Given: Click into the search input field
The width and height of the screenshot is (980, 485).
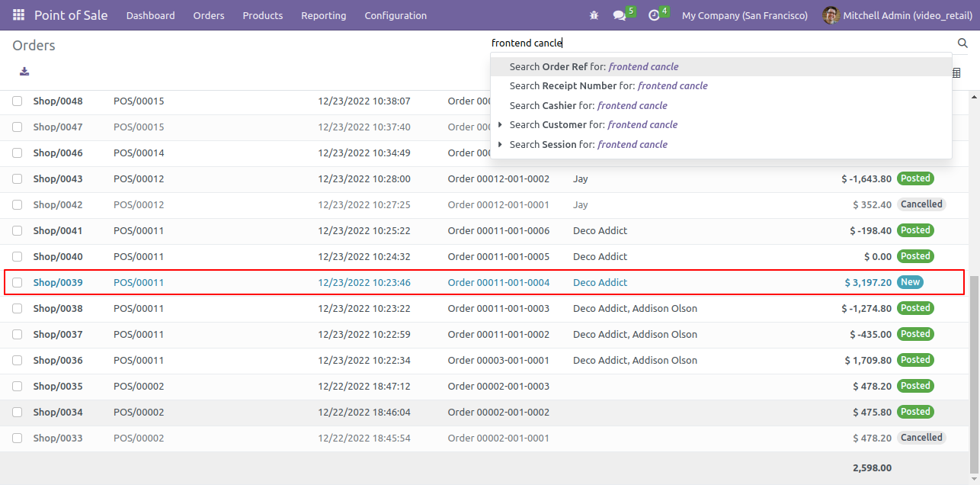Looking at the screenshot, I should (x=720, y=43).
